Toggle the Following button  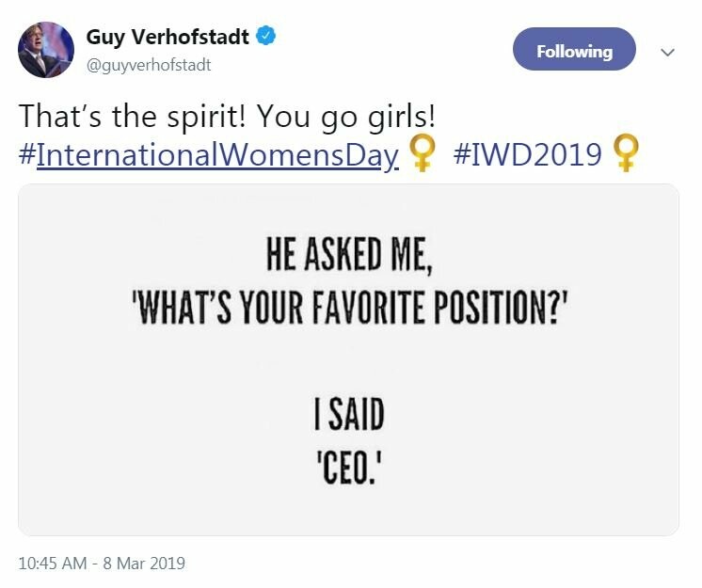click(x=574, y=50)
